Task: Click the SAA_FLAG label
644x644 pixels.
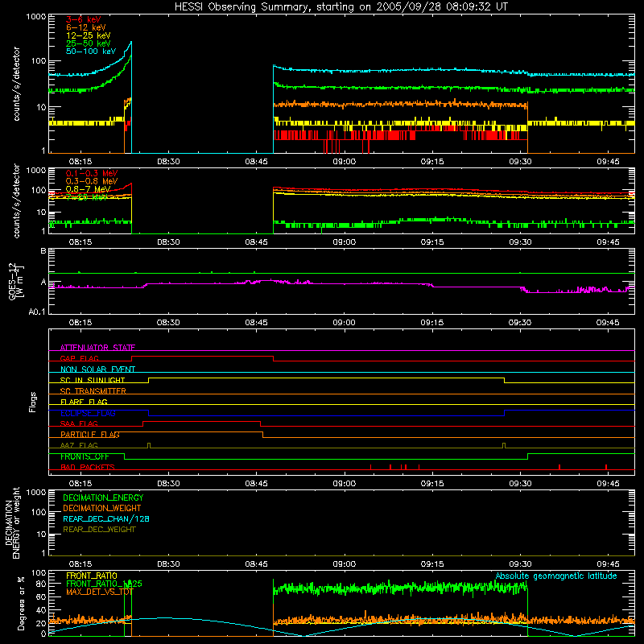Action: click(79, 423)
